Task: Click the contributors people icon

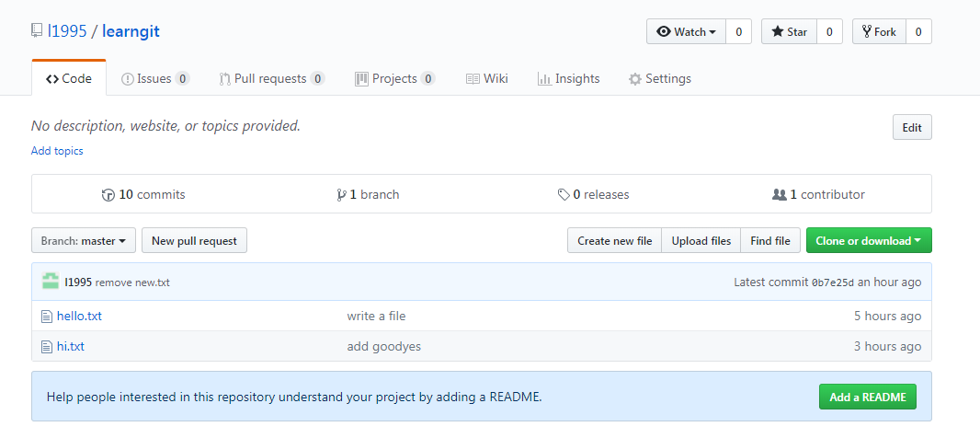Action: pyautogui.click(x=779, y=195)
